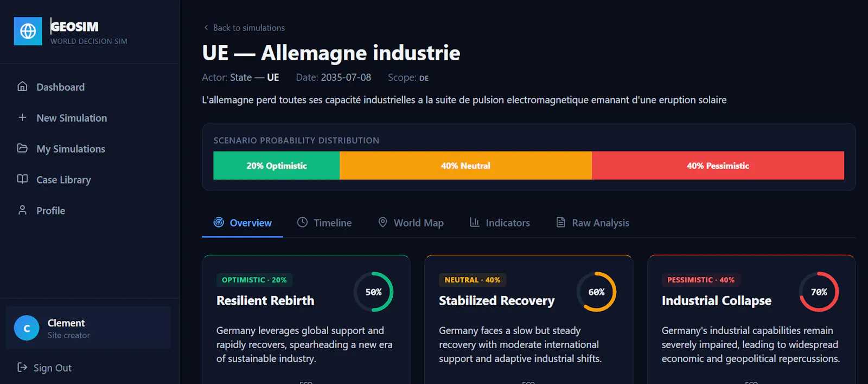Viewport: 868px width, 384px height.
Task: Select the NEUTRAL · 40% badge
Action: tap(473, 280)
